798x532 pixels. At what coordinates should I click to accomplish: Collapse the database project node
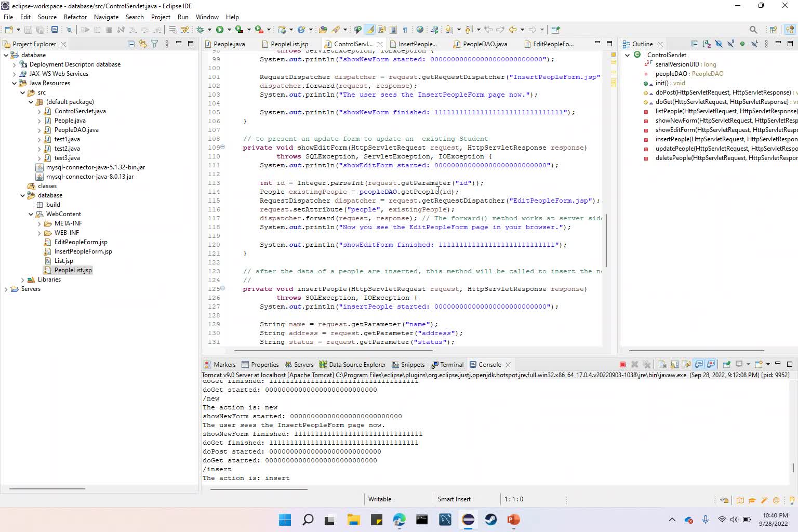click(x=6, y=55)
